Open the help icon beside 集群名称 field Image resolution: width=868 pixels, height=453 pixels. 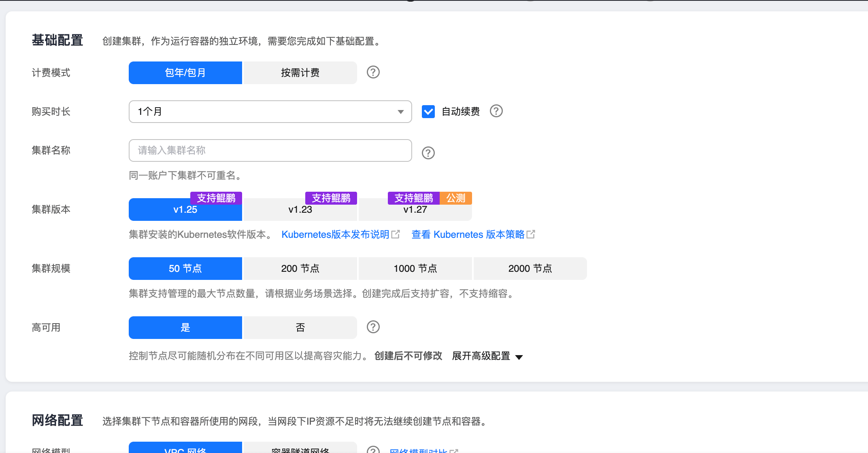[428, 152]
